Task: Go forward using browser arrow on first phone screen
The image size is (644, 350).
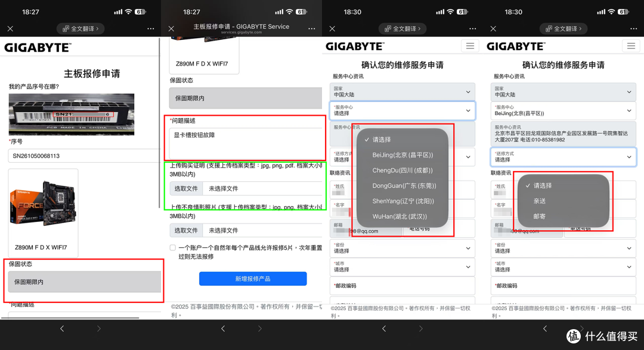Action: (x=98, y=329)
